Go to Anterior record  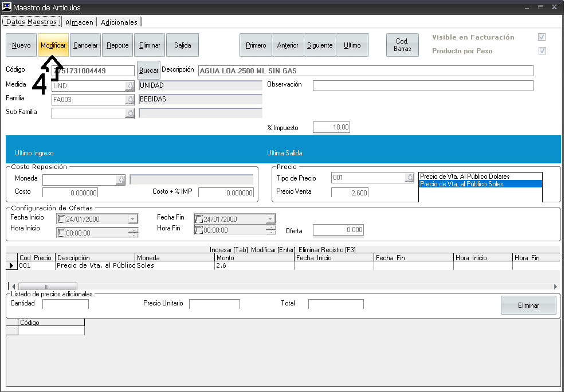click(288, 45)
